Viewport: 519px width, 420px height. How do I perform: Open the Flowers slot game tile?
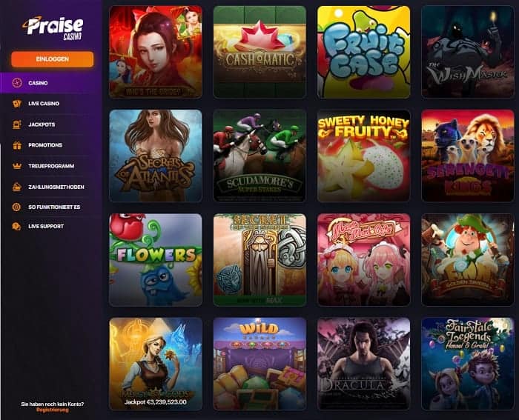tap(156, 259)
